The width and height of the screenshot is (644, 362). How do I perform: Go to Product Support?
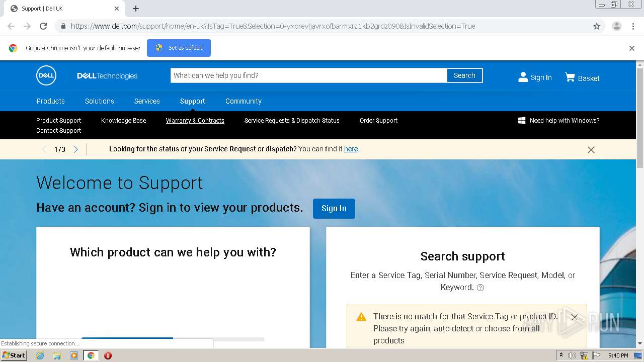coord(58,121)
